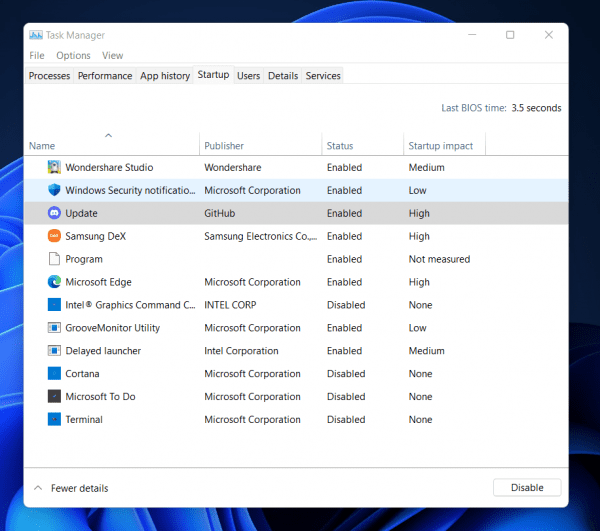Open the Options menu
The width and height of the screenshot is (600, 531).
coord(73,55)
